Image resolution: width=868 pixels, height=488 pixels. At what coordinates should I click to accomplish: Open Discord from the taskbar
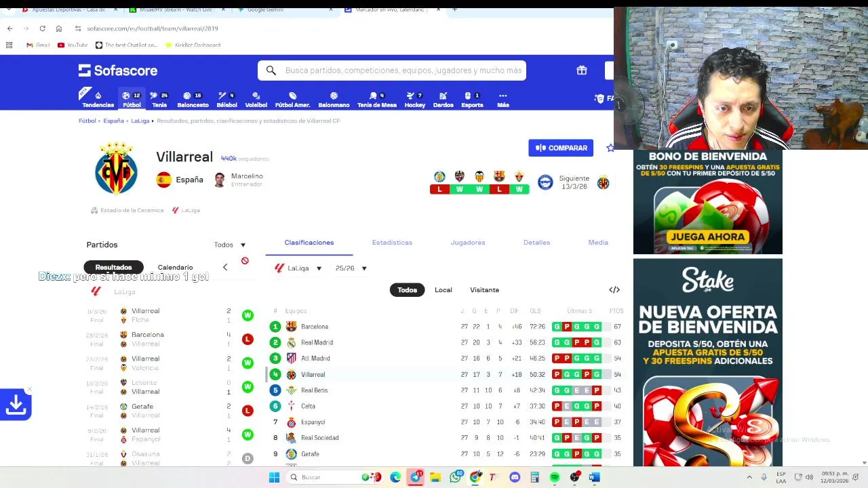pyautogui.click(x=515, y=477)
